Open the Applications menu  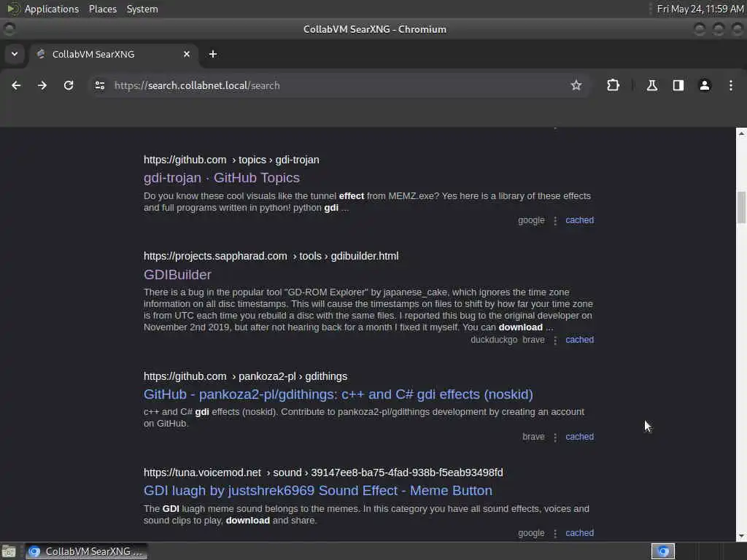click(x=52, y=9)
